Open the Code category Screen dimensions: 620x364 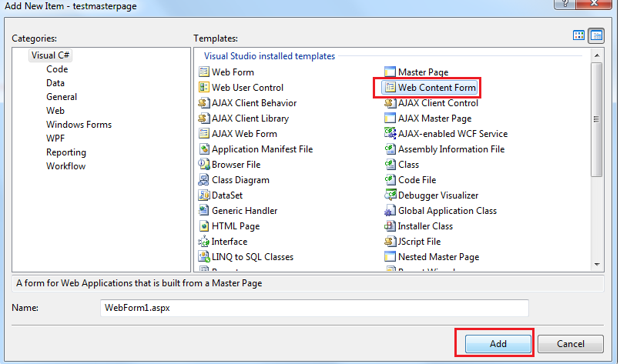57,69
